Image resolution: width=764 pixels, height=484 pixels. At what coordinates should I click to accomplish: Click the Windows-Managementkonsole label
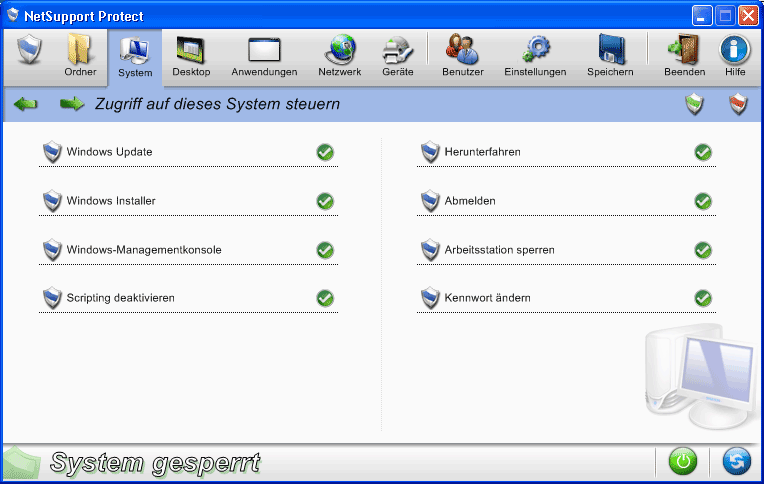click(x=144, y=250)
